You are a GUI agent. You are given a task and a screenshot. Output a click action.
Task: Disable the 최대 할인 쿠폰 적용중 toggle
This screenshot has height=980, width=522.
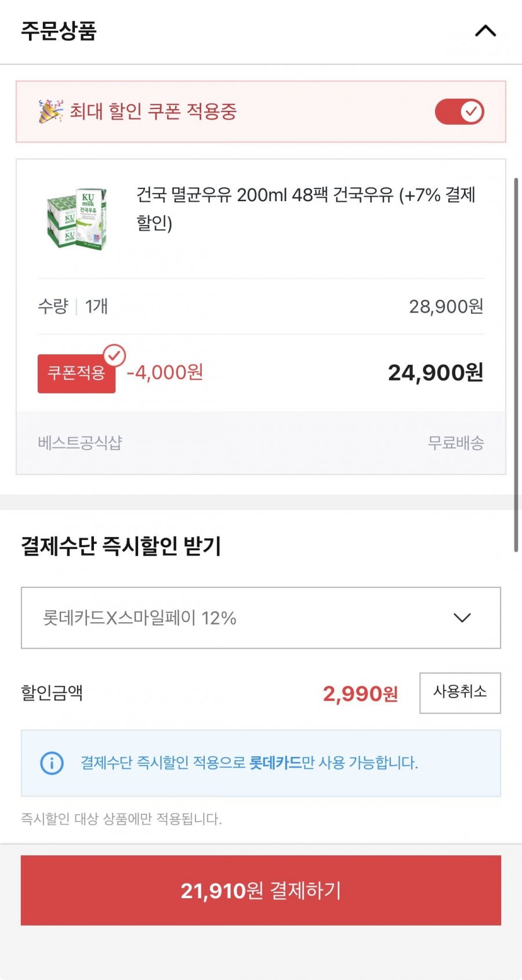(x=459, y=111)
